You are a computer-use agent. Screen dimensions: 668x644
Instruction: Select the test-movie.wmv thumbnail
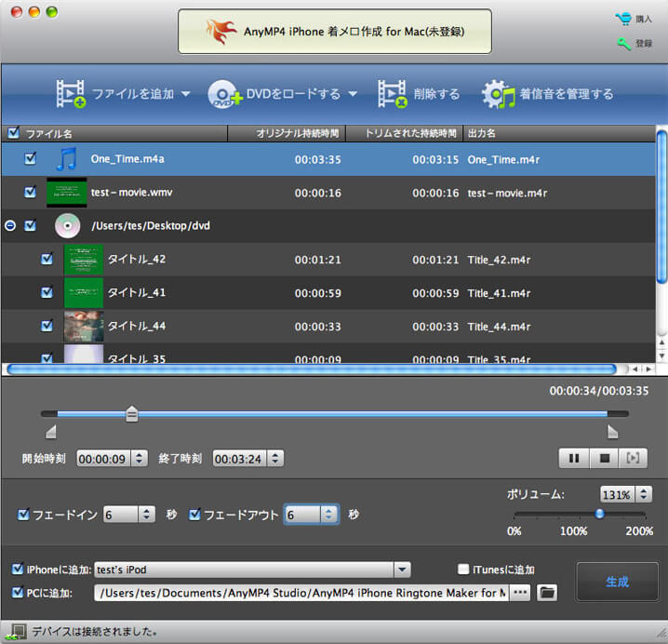click(x=67, y=193)
